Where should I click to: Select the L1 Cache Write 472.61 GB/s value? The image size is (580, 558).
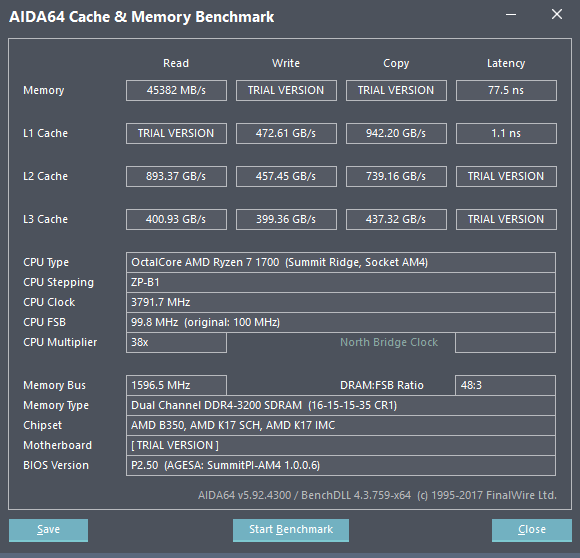[x=286, y=133]
